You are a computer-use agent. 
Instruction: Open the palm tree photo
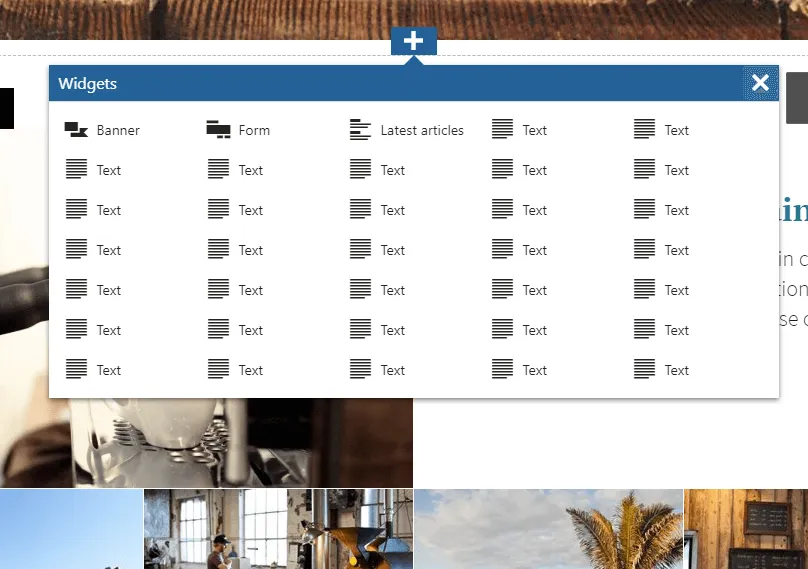pyautogui.click(x=548, y=529)
